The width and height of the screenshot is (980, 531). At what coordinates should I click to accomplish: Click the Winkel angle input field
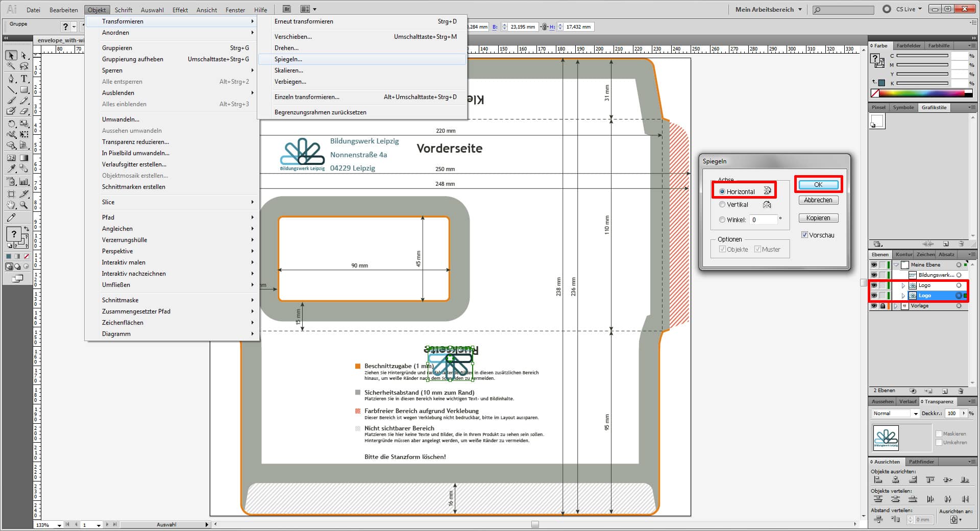click(764, 220)
